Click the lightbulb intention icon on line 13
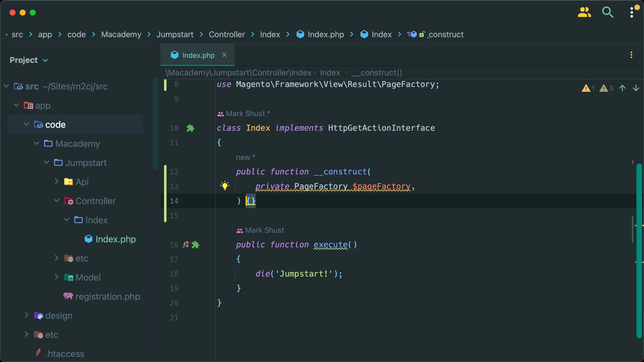The width and height of the screenshot is (644, 362). (x=225, y=186)
